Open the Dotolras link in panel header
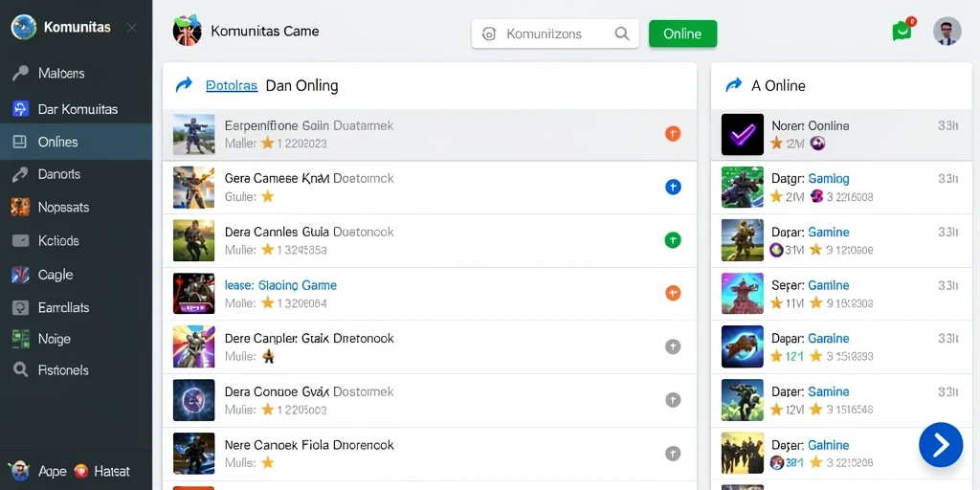The height and width of the screenshot is (490, 980). (232, 85)
